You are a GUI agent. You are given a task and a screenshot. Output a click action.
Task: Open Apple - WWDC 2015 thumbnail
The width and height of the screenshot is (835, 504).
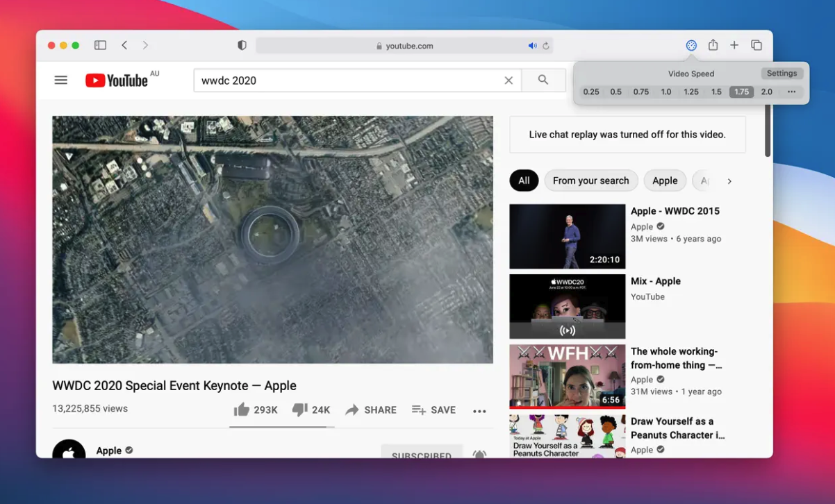click(567, 236)
